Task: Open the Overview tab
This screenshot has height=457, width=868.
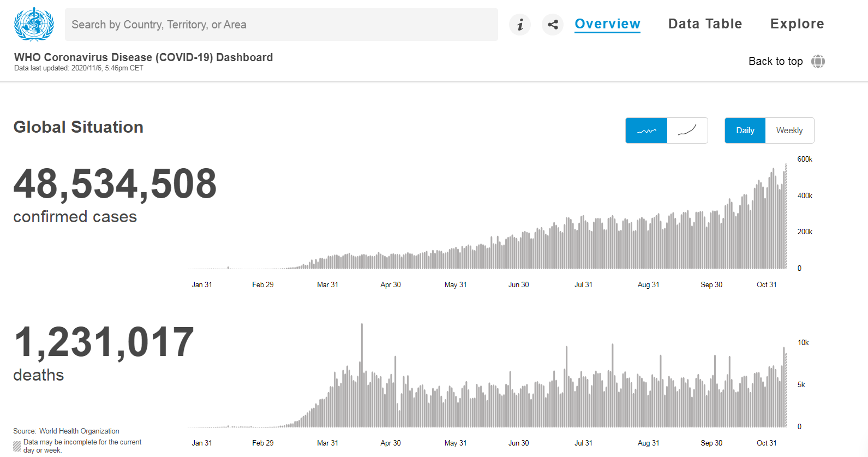Action: pyautogui.click(x=607, y=24)
